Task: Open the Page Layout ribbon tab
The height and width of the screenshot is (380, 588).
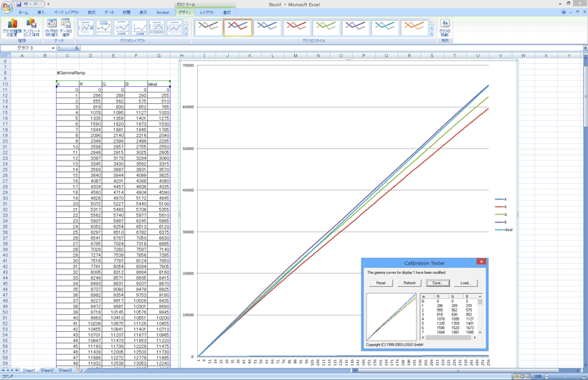Action: (x=67, y=12)
